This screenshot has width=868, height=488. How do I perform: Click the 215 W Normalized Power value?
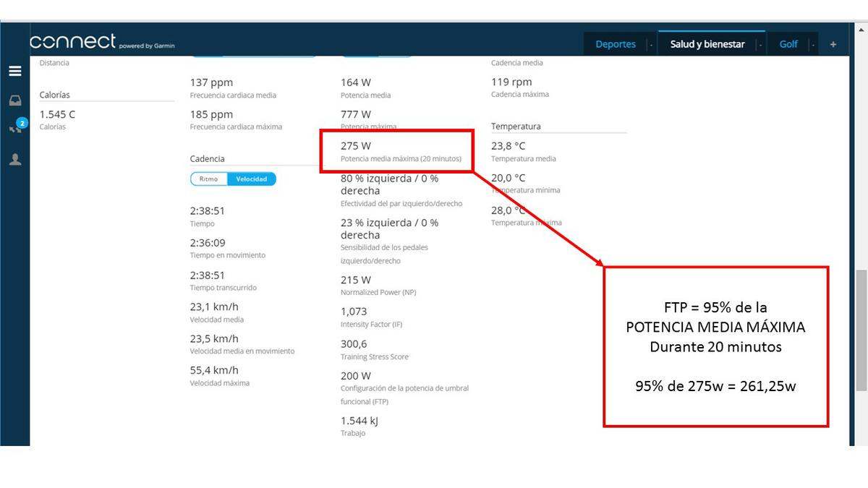[356, 280]
